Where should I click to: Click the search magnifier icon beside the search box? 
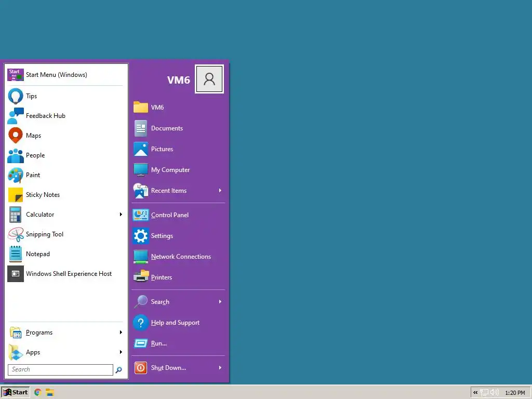click(x=119, y=370)
